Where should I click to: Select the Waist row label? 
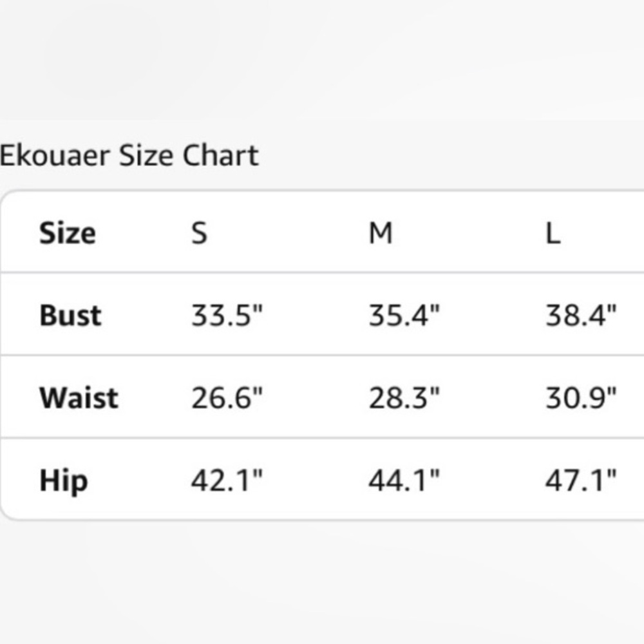pyautogui.click(x=79, y=398)
